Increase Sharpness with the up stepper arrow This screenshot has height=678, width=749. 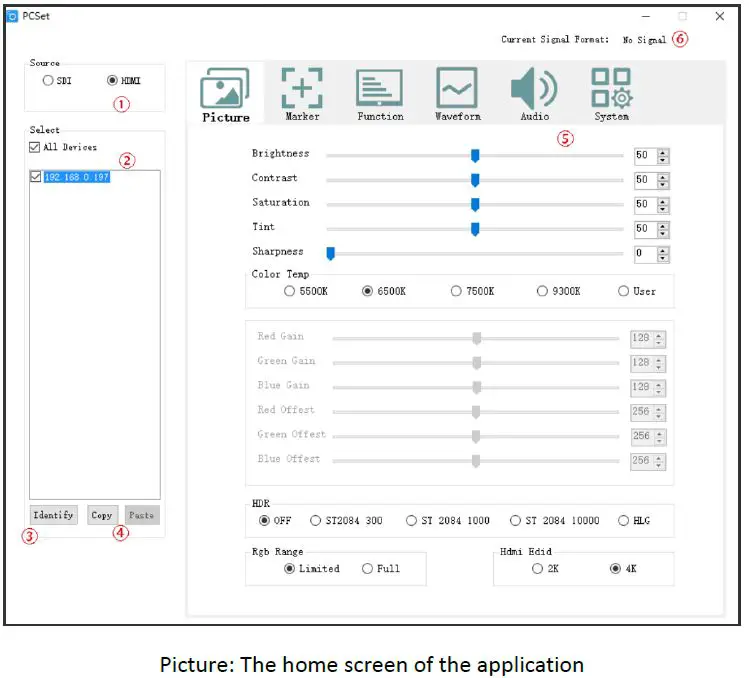663,250
